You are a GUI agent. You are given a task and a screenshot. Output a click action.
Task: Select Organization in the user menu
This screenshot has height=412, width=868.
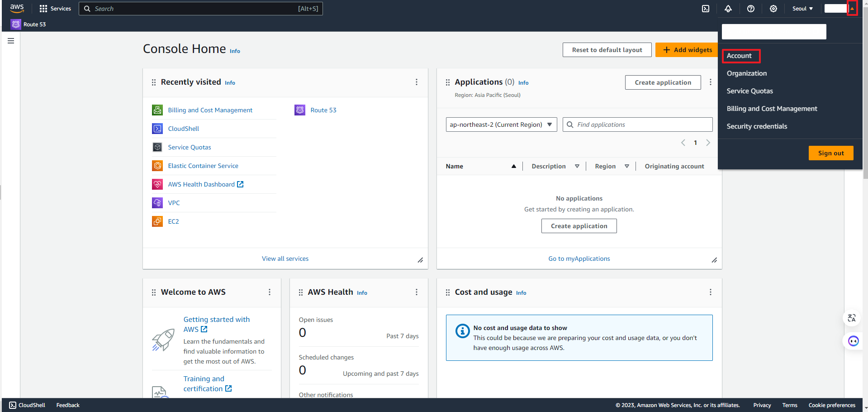[x=747, y=73]
